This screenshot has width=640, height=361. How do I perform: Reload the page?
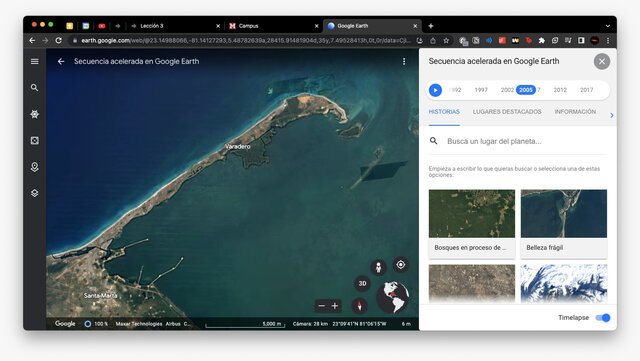(x=58, y=40)
